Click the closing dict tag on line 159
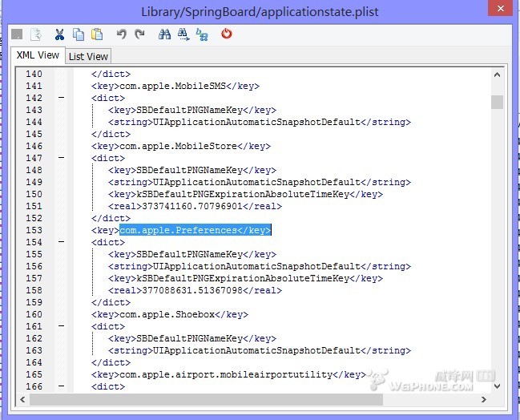Screen dimensions: 520x420 click(111, 302)
